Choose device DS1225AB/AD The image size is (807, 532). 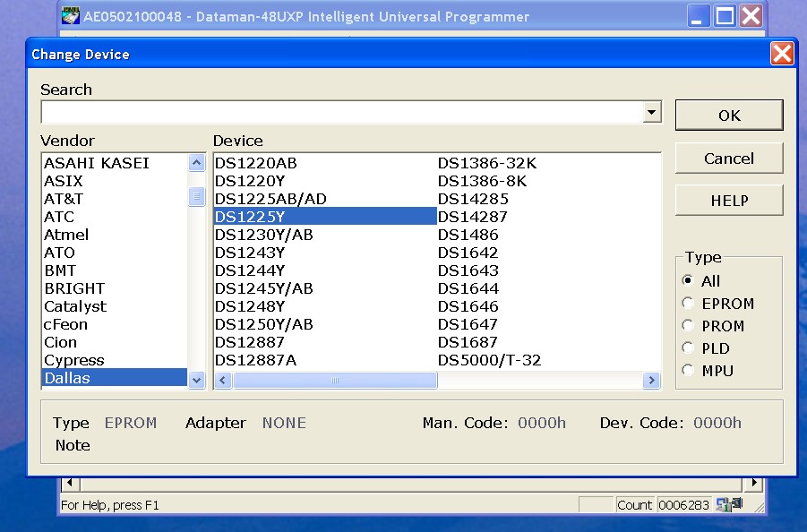[x=325, y=199]
